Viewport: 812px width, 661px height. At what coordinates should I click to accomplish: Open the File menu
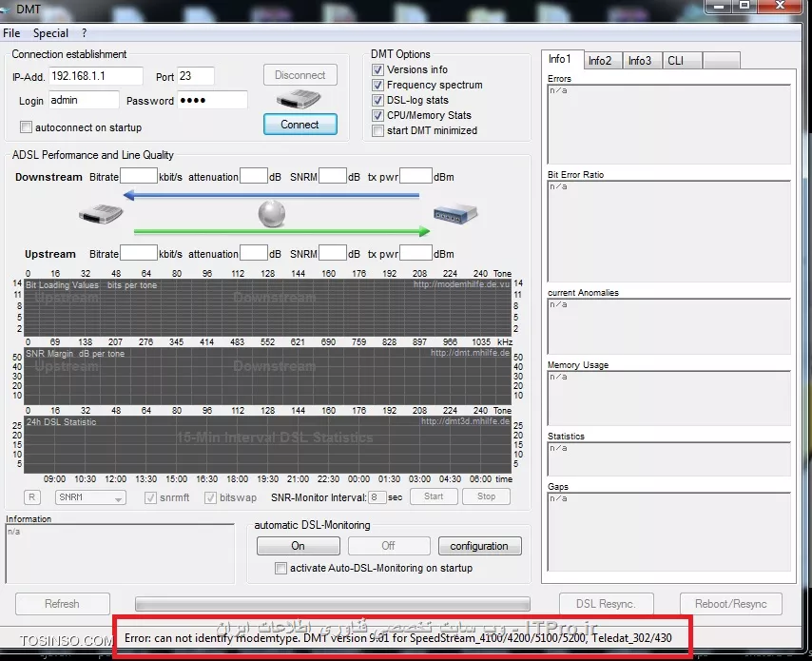pos(11,33)
